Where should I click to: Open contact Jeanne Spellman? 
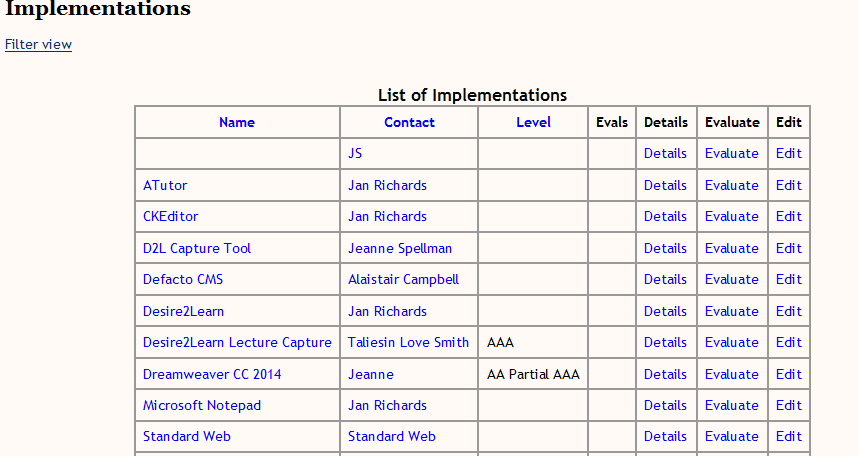tap(400, 248)
